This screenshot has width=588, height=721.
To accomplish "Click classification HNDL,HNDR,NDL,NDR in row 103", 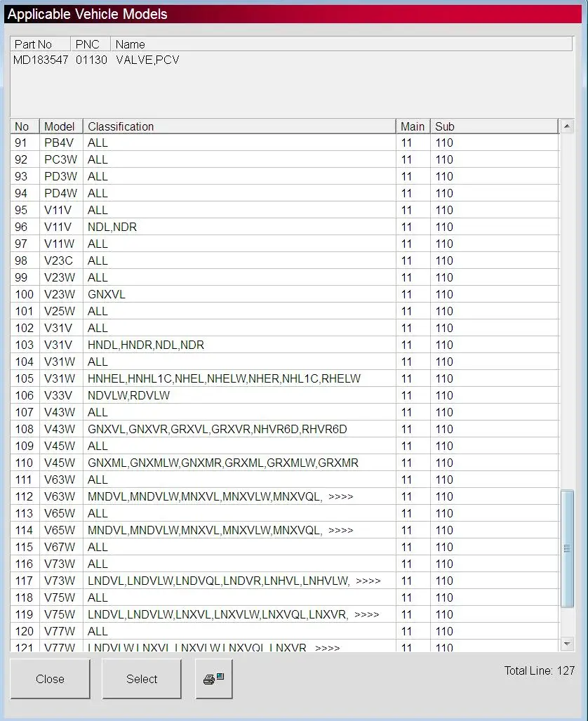I will [146, 345].
